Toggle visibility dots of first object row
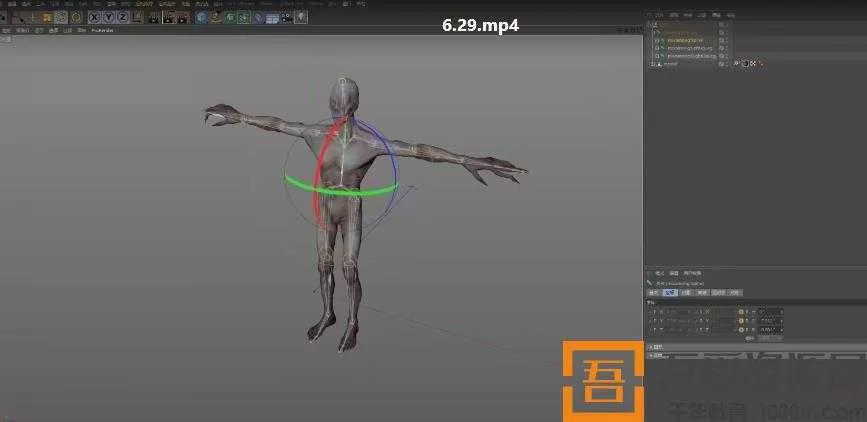The height and width of the screenshot is (422, 867). pos(720,31)
